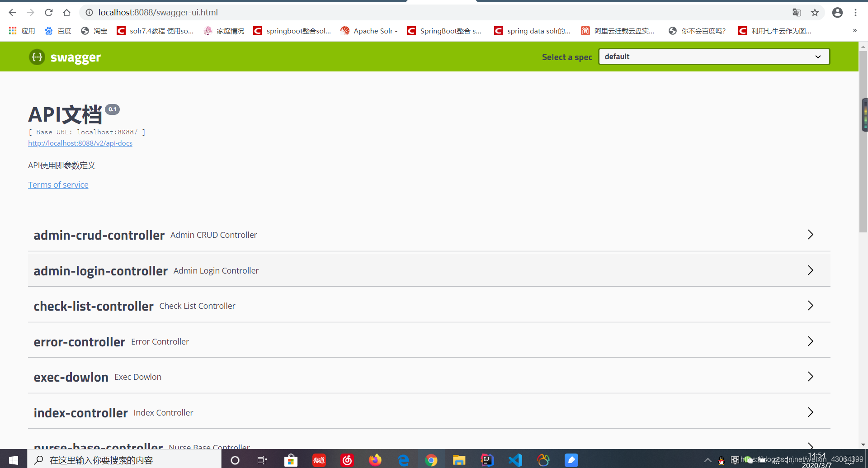Open Firefox from the taskbar
This screenshot has height=468, width=868.
375,460
